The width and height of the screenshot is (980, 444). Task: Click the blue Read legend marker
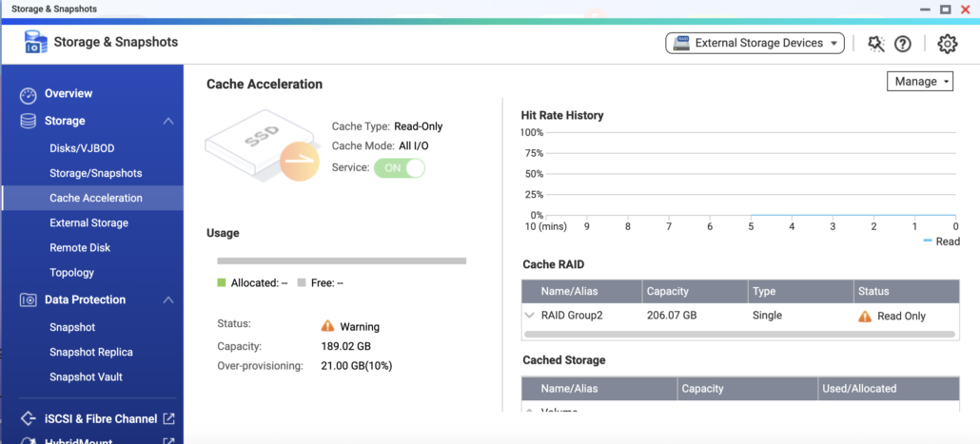(928, 241)
